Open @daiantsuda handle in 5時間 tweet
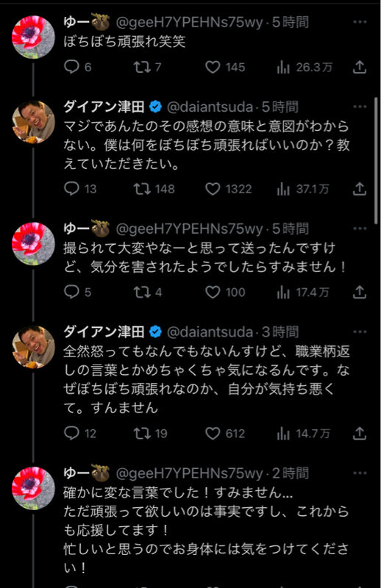The width and height of the screenshot is (381, 588). pyautogui.click(x=210, y=107)
